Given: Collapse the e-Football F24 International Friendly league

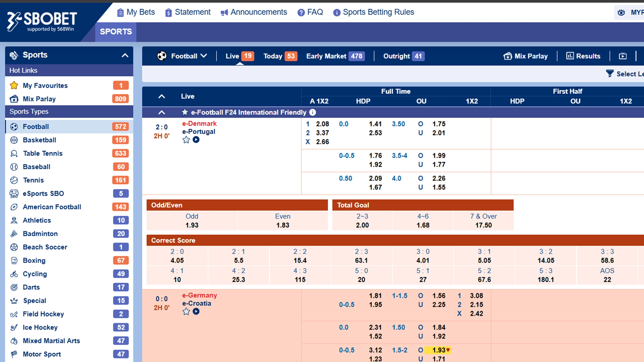Looking at the screenshot, I should [x=162, y=112].
